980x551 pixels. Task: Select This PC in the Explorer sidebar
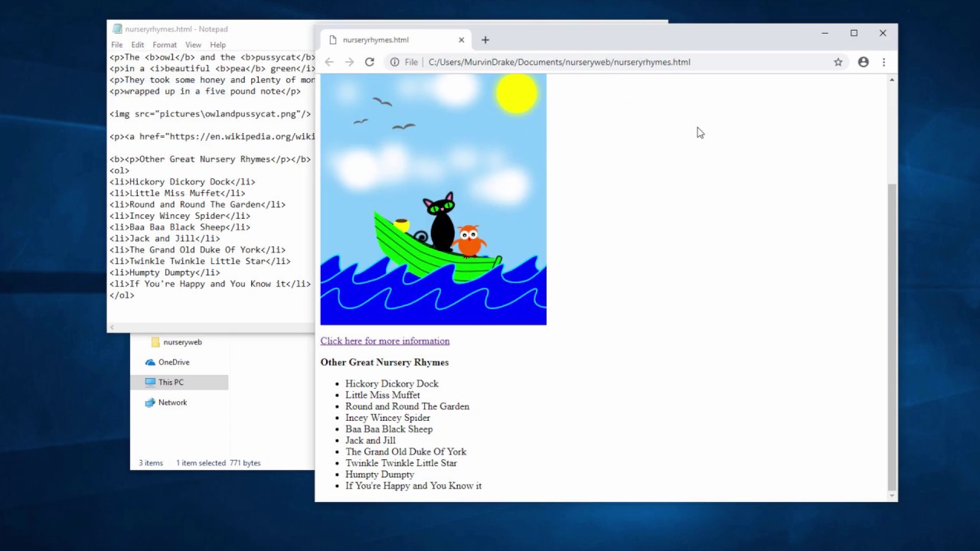point(170,382)
